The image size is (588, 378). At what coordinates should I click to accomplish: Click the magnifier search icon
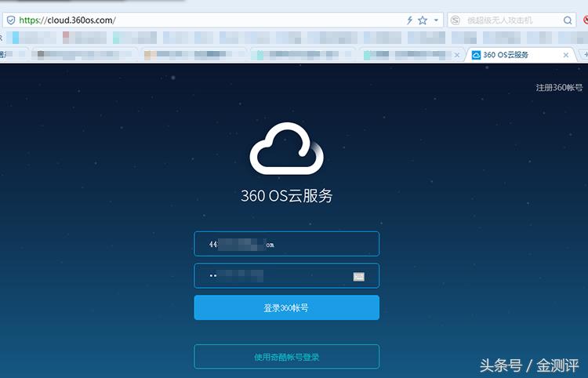coord(568,20)
